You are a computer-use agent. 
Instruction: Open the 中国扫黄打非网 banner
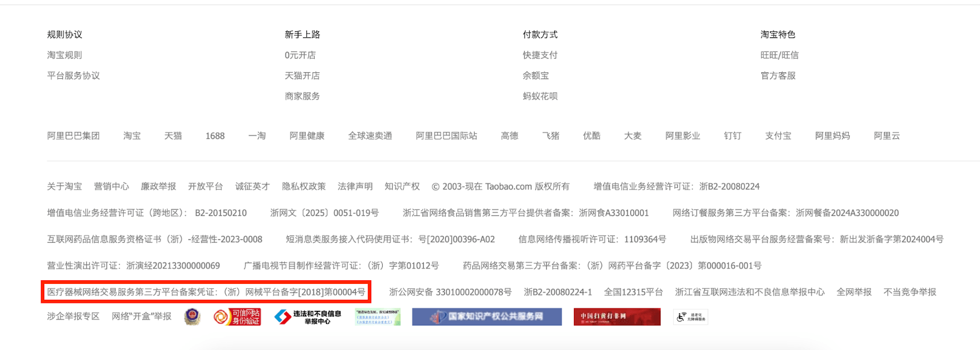point(617,316)
